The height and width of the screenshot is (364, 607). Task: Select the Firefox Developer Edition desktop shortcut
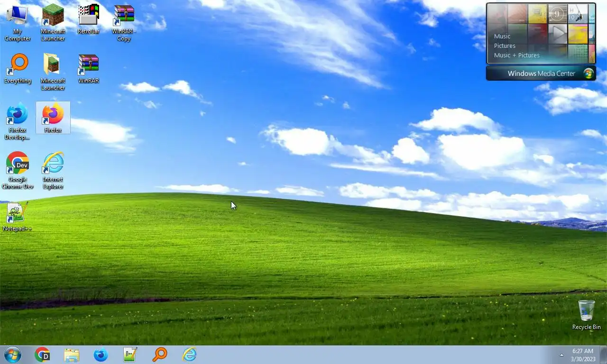[18, 121]
